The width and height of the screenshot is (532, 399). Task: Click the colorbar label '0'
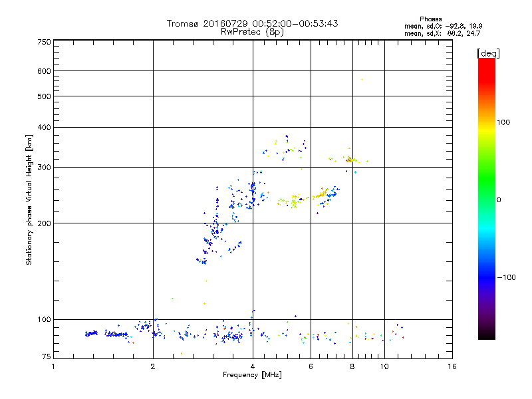pyautogui.click(x=499, y=200)
